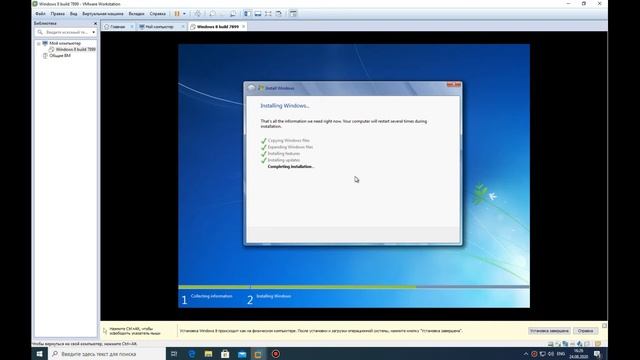Open the power options dropdown arrow beside pause
Viewport: 640px width, 360px height.
184,13
